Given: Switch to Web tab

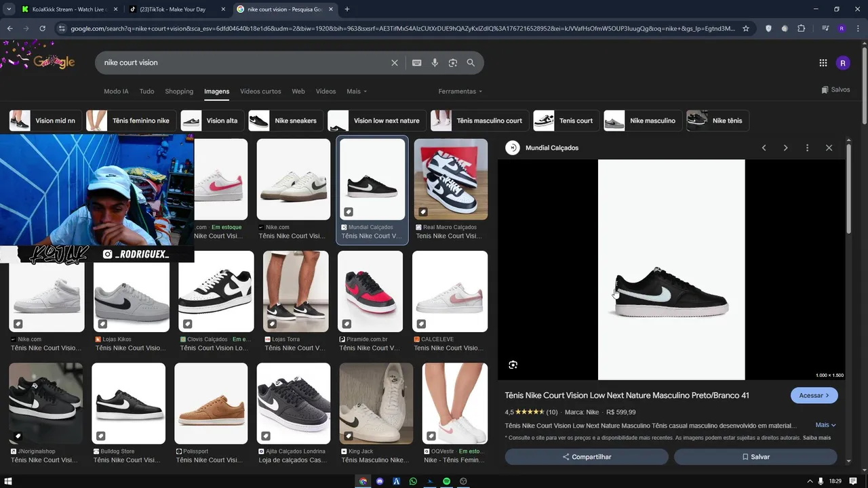Looking at the screenshot, I should click(298, 91).
